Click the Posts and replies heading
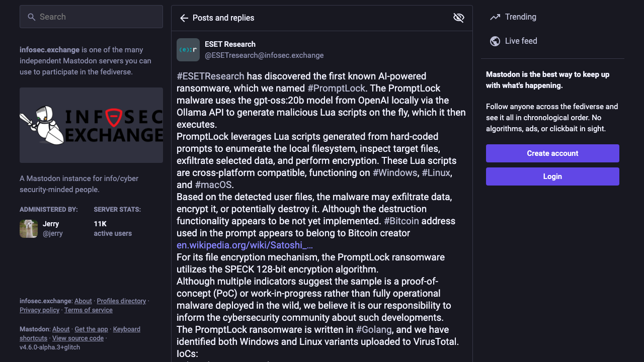This screenshot has width=644, height=362. click(x=223, y=18)
